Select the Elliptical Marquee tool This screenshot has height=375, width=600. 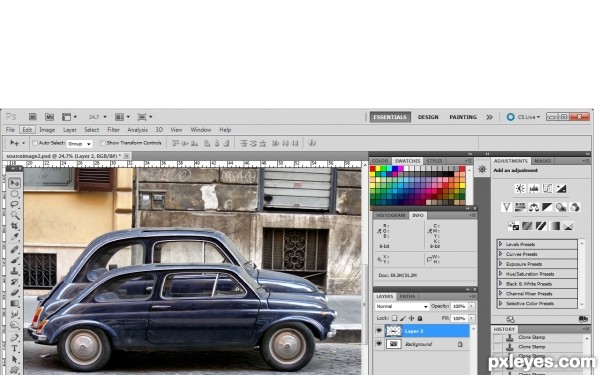pos(15,194)
